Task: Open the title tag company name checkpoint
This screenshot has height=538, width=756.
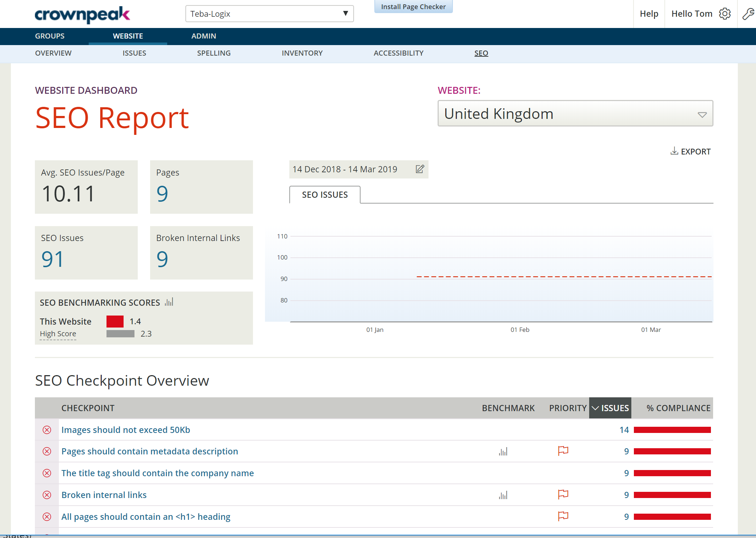Action: tap(157, 473)
